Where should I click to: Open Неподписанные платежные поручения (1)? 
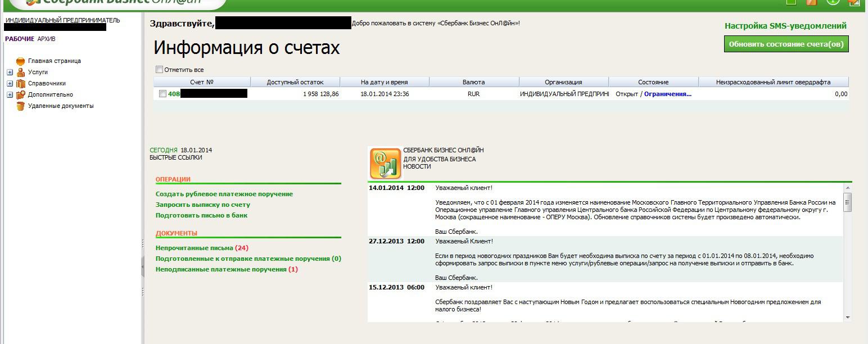point(227,269)
